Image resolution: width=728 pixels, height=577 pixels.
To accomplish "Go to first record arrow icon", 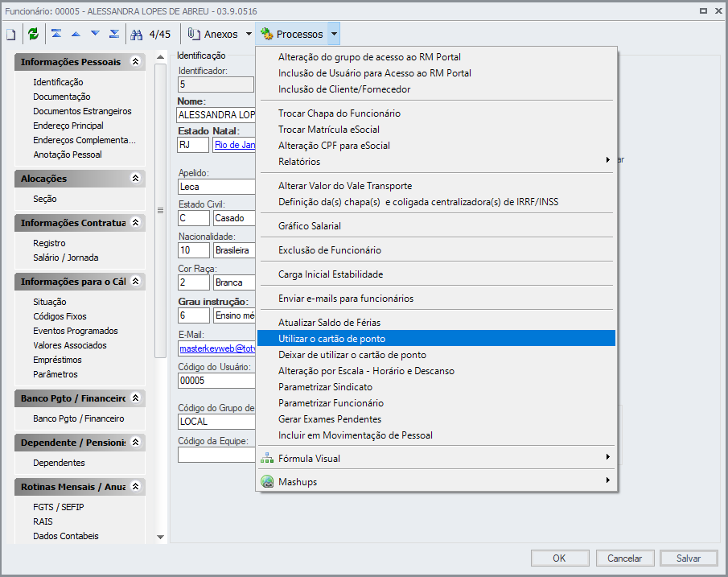I will (x=56, y=34).
